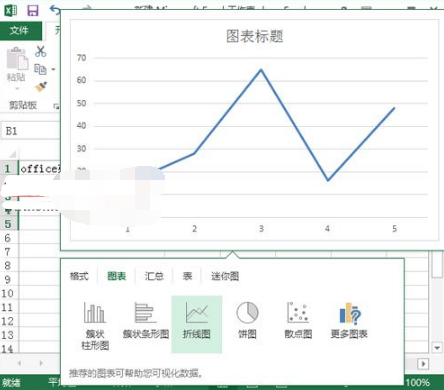The width and height of the screenshot is (444, 390).
Task: Click the Cut scissors icon
Action: pyautogui.click(x=41, y=51)
